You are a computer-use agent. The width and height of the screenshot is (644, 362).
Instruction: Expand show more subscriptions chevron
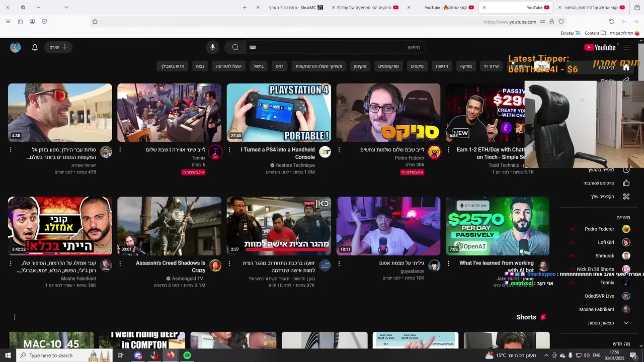626,323
